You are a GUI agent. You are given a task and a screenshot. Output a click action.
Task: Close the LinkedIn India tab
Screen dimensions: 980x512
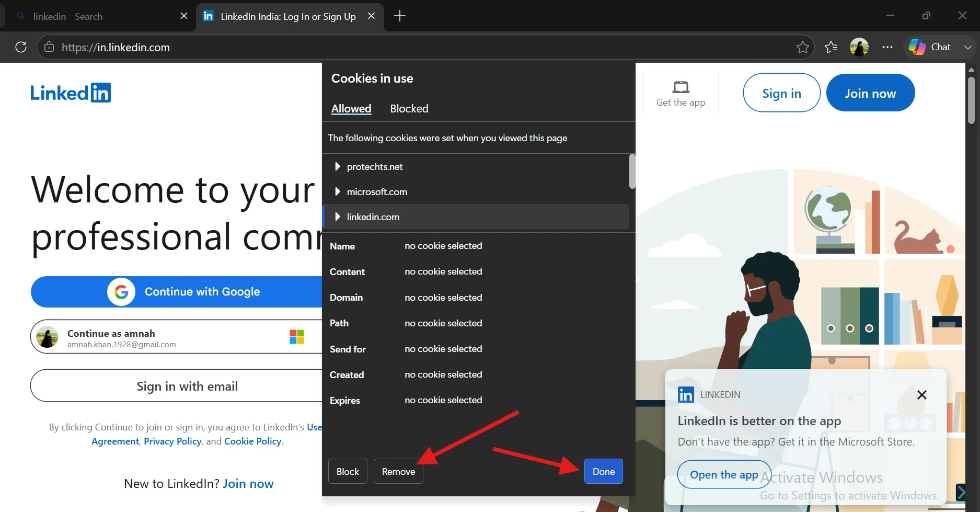coord(372,16)
